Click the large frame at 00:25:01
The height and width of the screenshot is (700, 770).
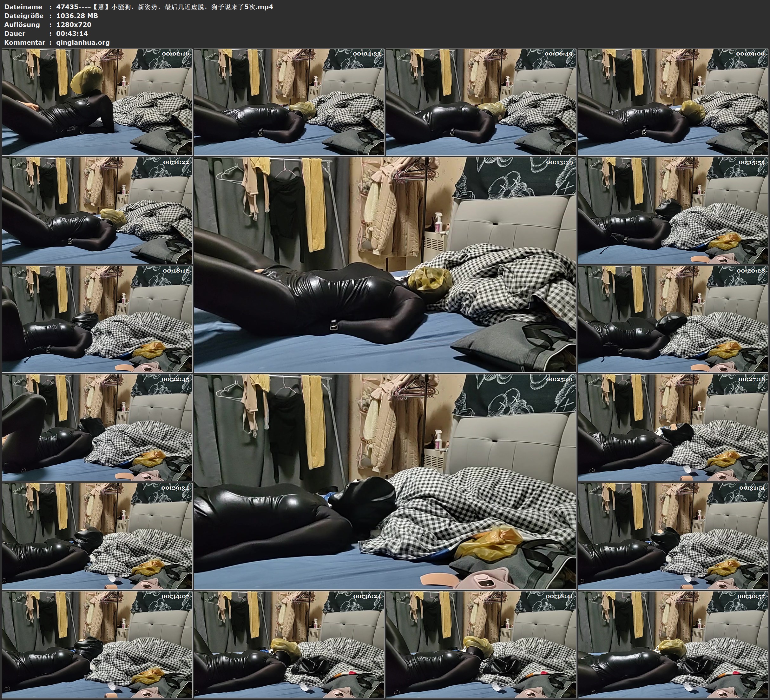point(385,481)
